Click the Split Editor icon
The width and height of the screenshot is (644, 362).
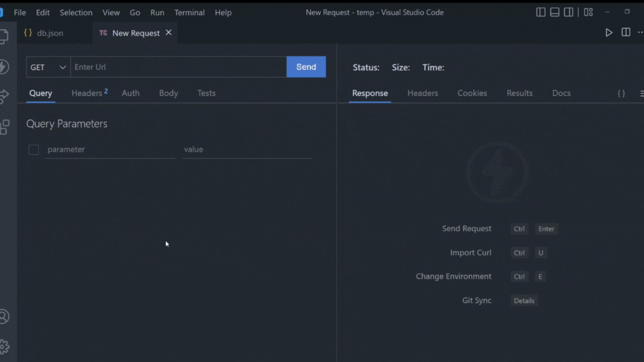click(x=626, y=32)
